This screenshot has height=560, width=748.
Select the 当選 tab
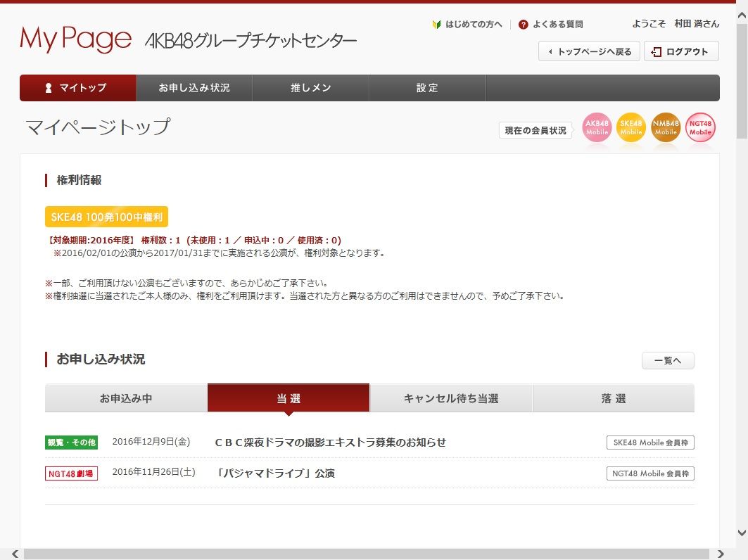(x=288, y=397)
